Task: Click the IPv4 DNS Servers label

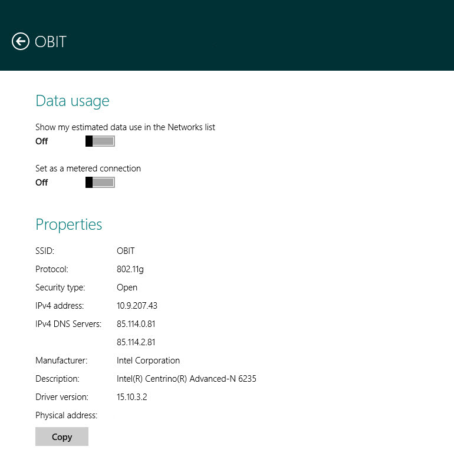Action: coord(68,324)
